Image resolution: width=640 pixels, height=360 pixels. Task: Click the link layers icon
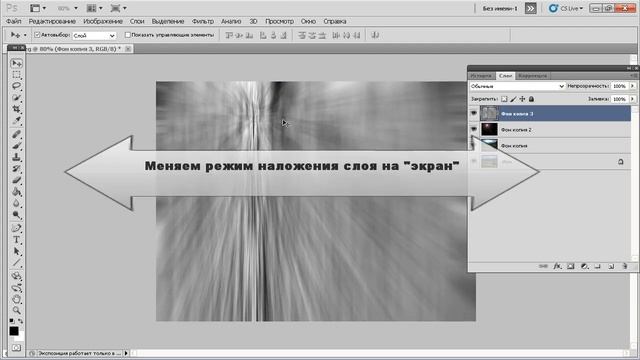click(543, 266)
